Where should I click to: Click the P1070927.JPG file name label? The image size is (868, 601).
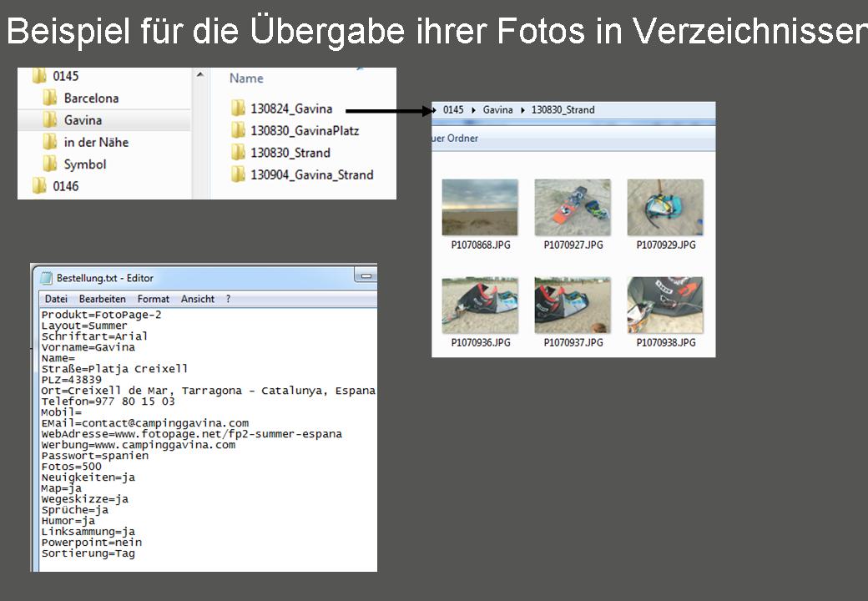pos(573,245)
